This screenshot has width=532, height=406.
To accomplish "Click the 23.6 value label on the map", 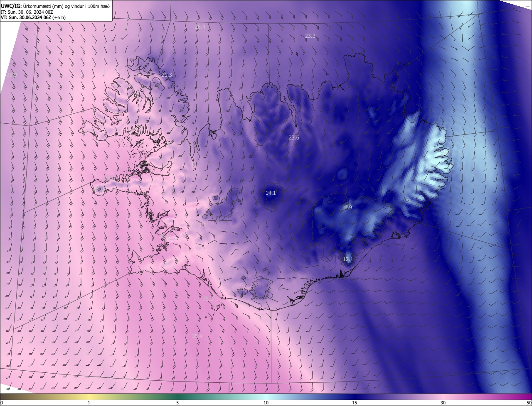I will tap(294, 137).
